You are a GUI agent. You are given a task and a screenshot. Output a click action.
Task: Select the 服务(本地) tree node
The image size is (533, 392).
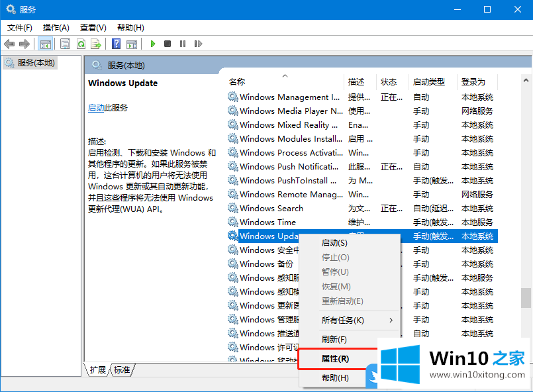pyautogui.click(x=30, y=63)
